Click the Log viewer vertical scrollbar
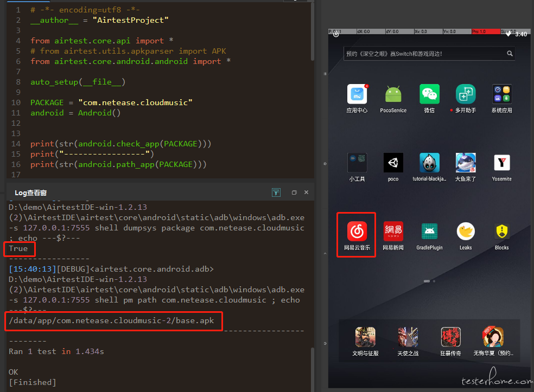The image size is (534, 392). 312,369
